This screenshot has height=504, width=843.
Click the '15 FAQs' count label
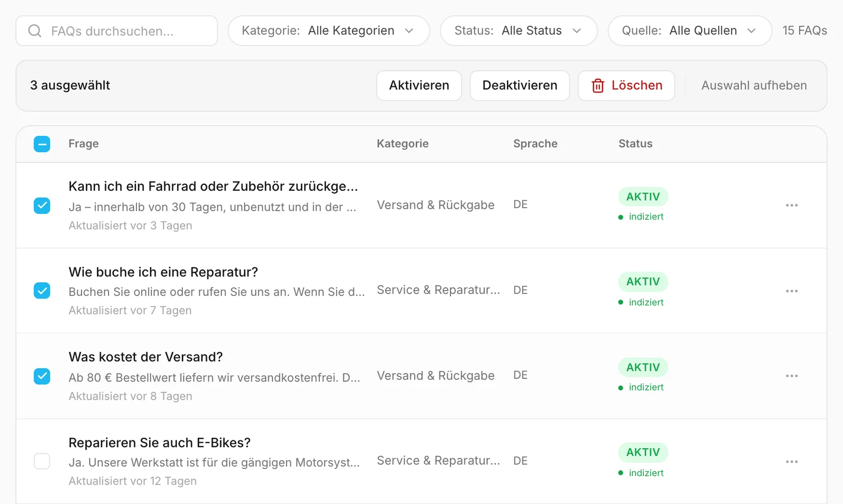coord(805,31)
